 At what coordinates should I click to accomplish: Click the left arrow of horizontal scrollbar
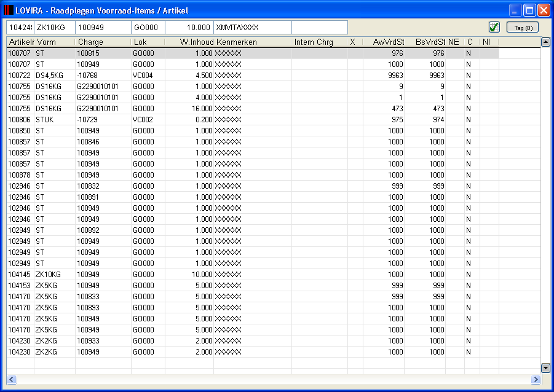coord(11,379)
